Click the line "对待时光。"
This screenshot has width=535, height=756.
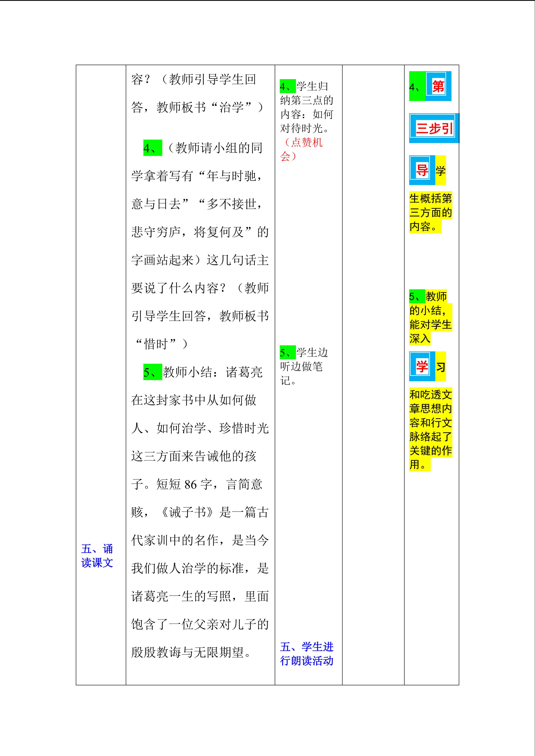point(305,128)
